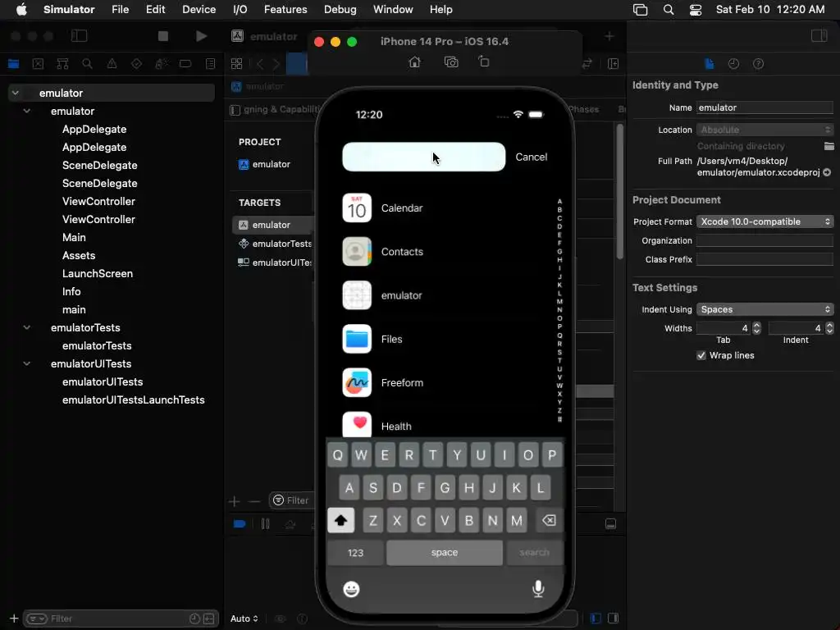The width and height of the screenshot is (840, 630).
Task: Show the Project navigator folder icon
Action: coord(13,64)
